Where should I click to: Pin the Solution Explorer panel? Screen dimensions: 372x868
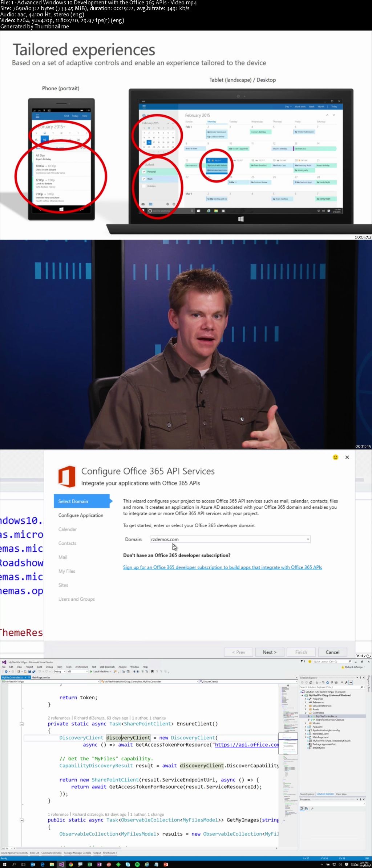[x=360, y=677]
